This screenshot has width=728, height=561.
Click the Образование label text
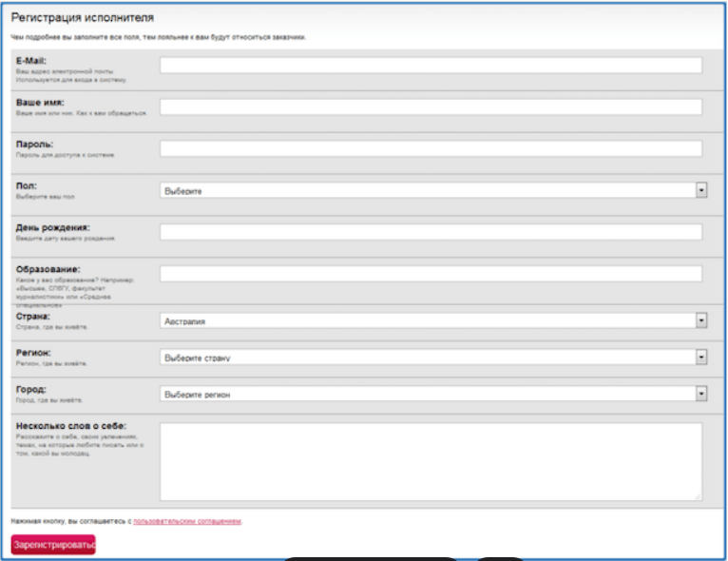pyautogui.click(x=48, y=269)
